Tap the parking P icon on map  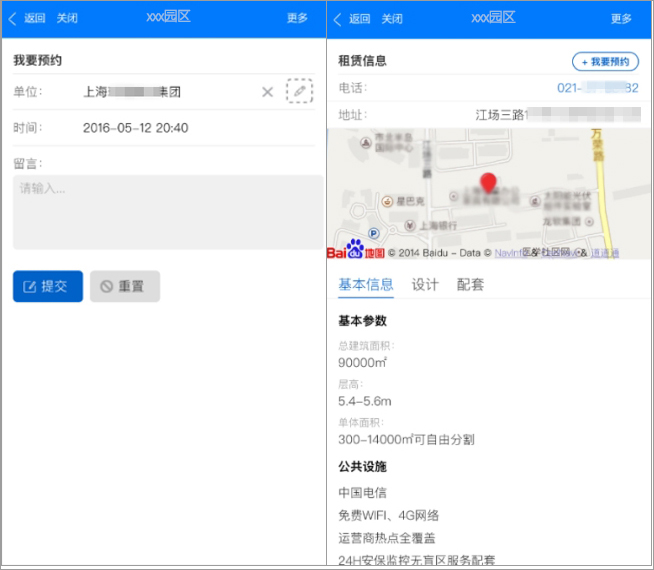click(374, 234)
